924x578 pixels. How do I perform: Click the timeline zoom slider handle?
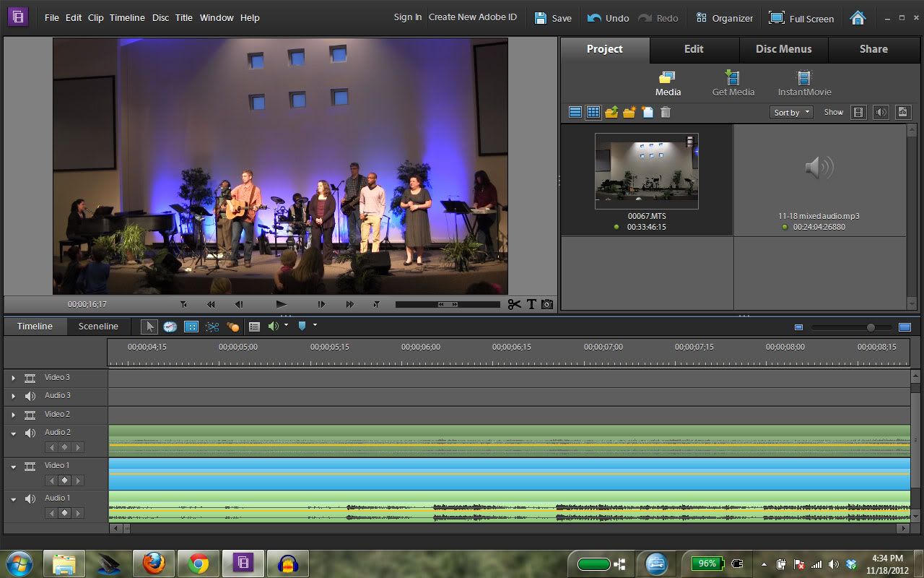[871, 327]
